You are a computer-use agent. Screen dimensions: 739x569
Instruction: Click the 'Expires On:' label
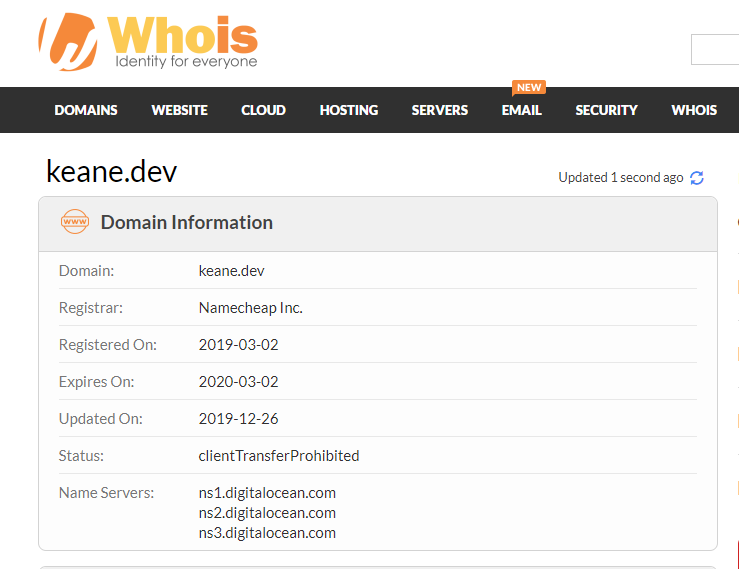point(96,381)
